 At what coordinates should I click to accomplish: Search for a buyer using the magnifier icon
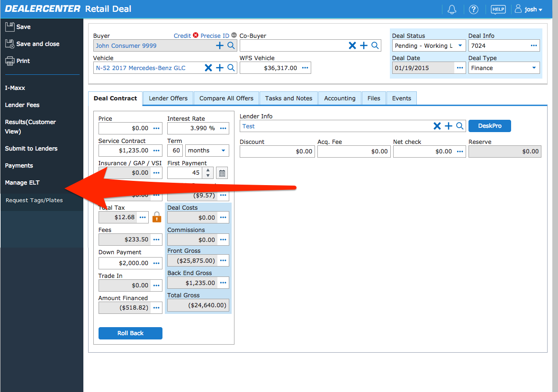pos(232,45)
